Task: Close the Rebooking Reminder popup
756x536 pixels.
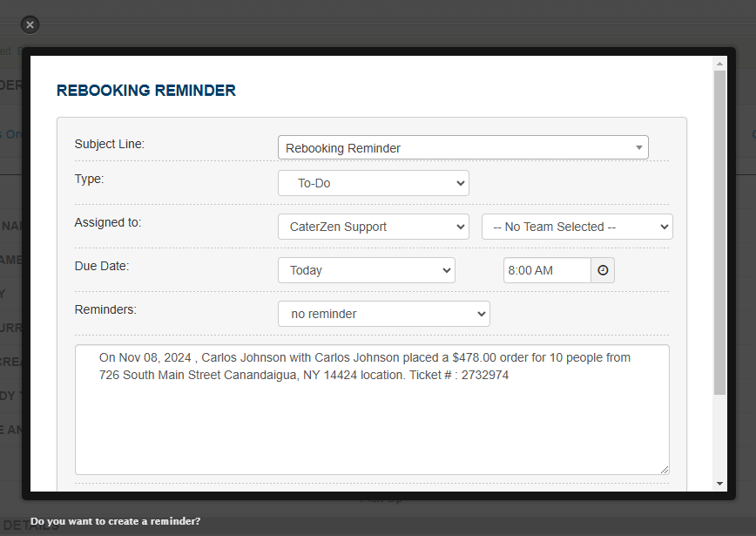Action: 30,24
